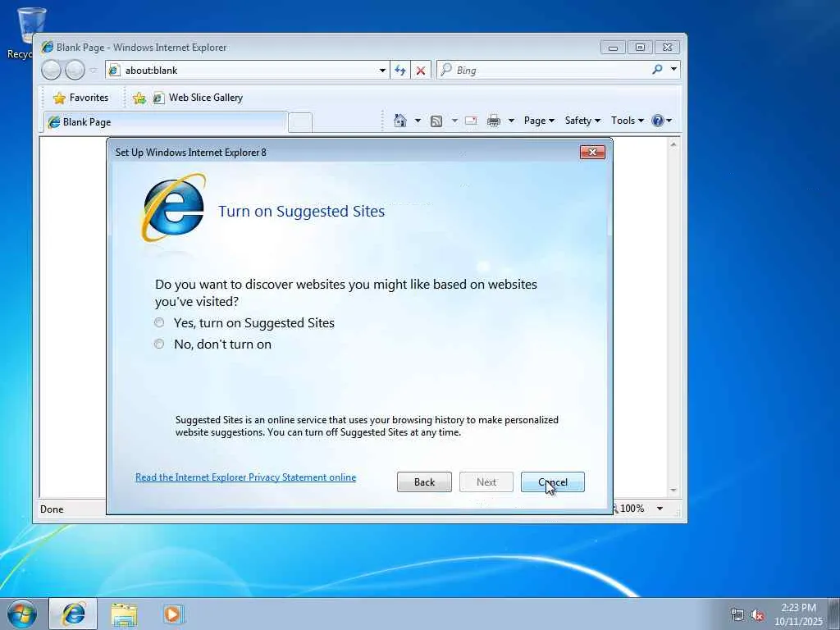This screenshot has width=840, height=630.
Task: Expand the Print options dropdown arrow
Action: tap(511, 121)
